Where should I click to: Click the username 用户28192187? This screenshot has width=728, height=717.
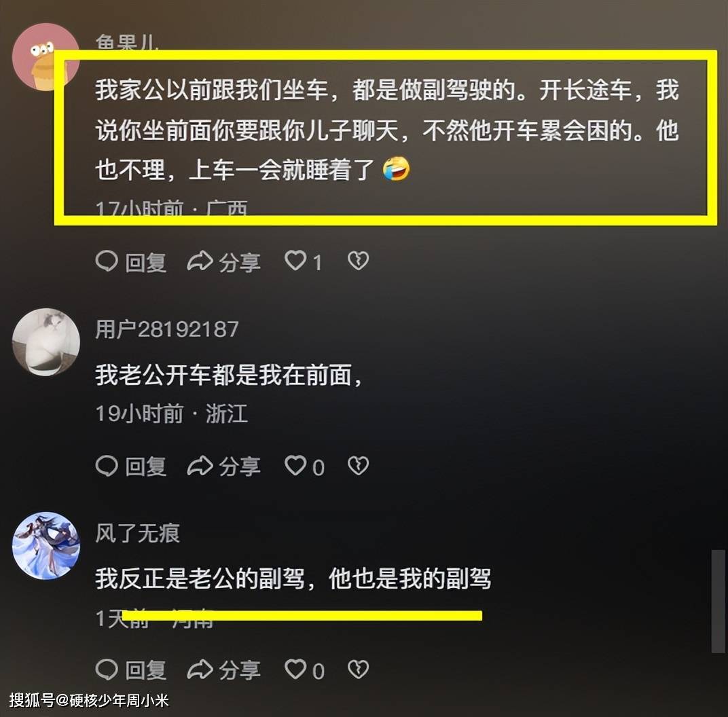click(167, 329)
